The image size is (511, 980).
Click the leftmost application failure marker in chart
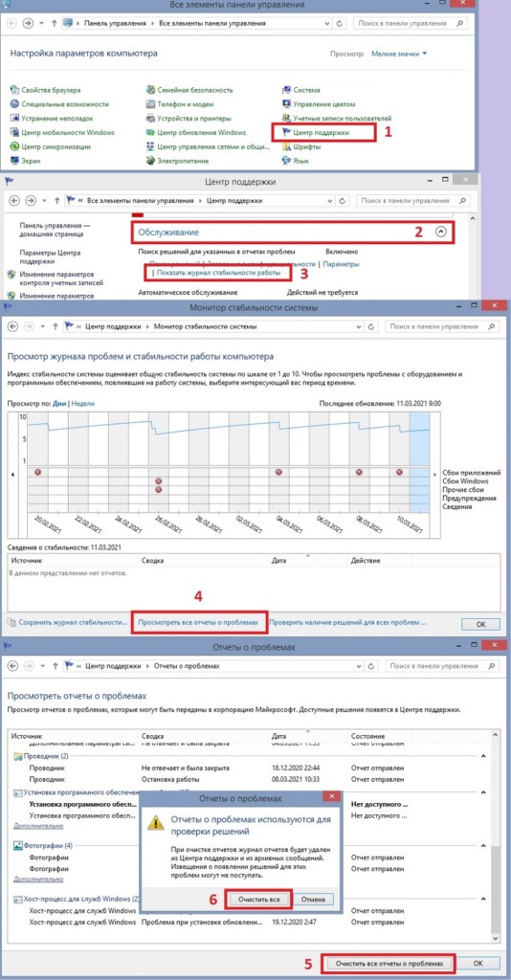coord(37,472)
